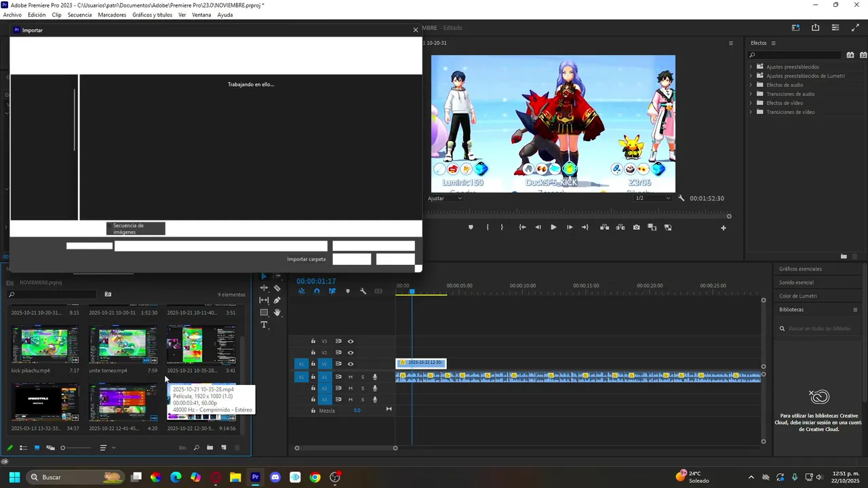Open timeline display settings wrench
The width and height of the screenshot is (868, 488).
(x=363, y=291)
